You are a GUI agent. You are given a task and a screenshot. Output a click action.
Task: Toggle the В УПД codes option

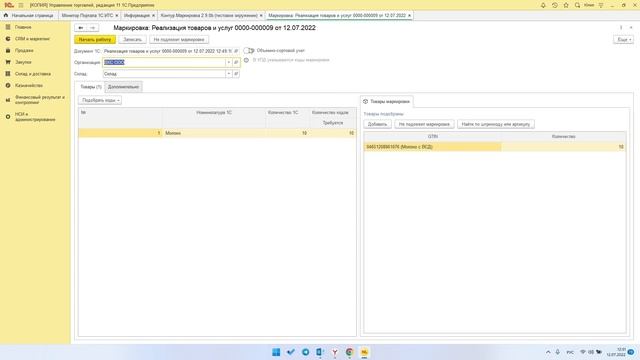[246, 60]
